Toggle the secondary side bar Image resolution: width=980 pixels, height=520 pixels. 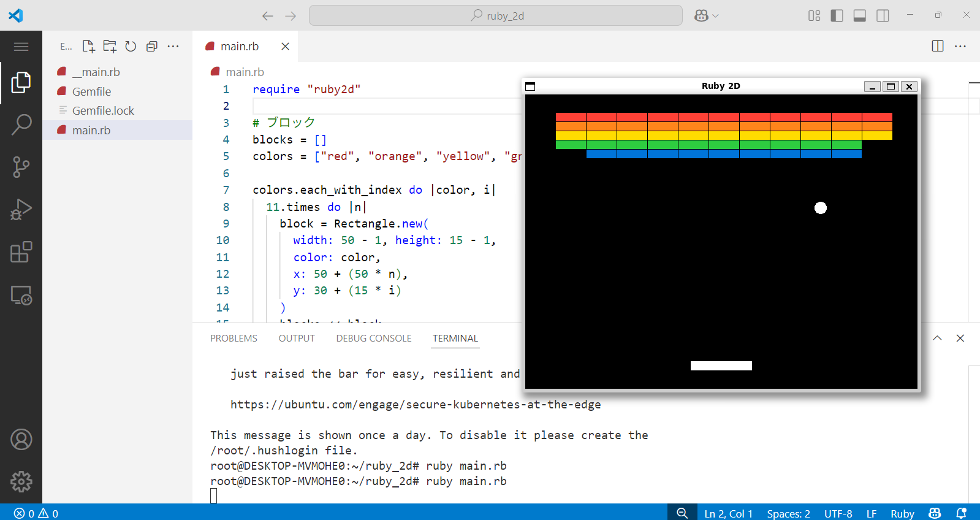883,16
